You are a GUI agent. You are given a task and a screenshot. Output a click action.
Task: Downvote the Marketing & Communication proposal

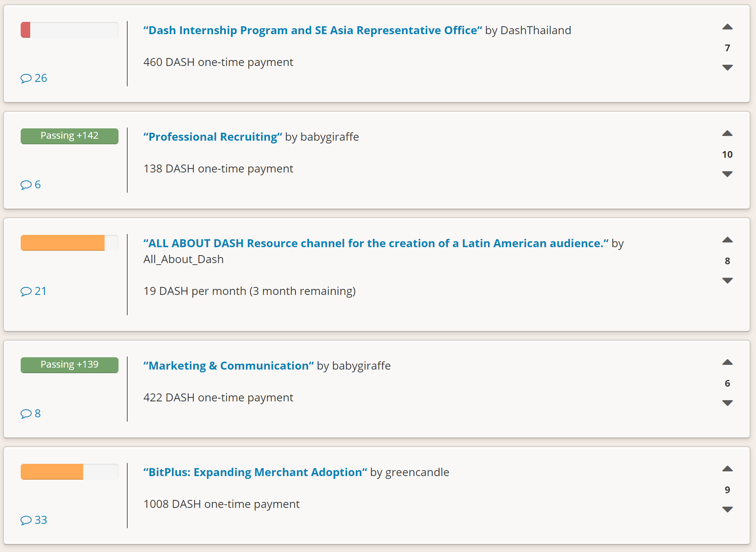727,403
